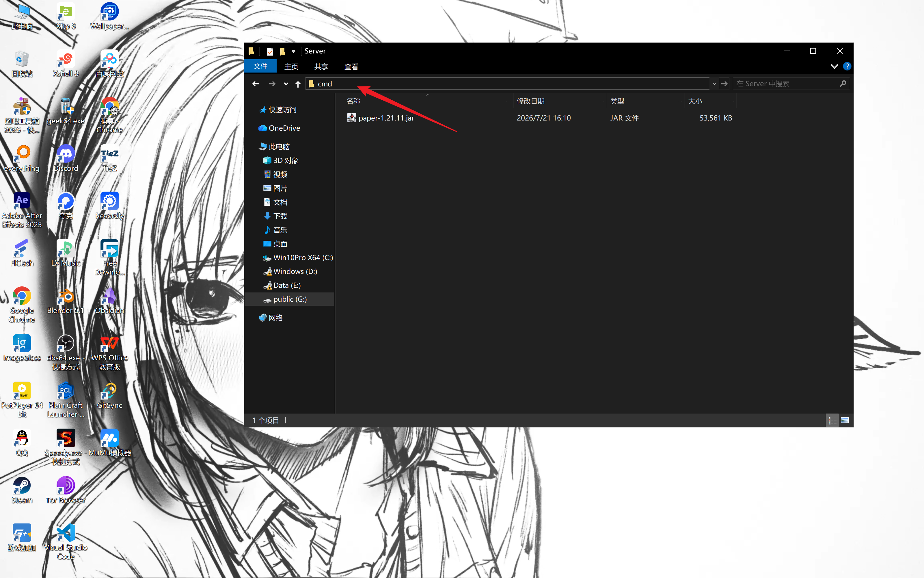The height and width of the screenshot is (578, 924).
Task: Sort files by the 大小 column
Action: (711, 101)
